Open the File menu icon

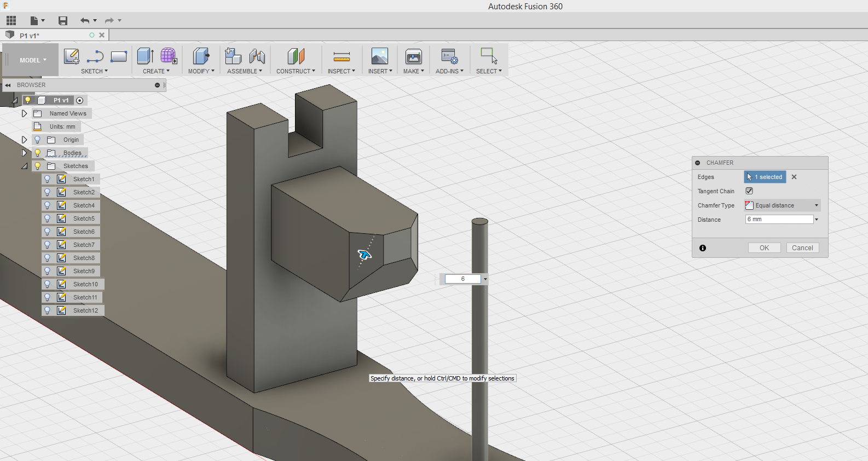tap(34, 21)
